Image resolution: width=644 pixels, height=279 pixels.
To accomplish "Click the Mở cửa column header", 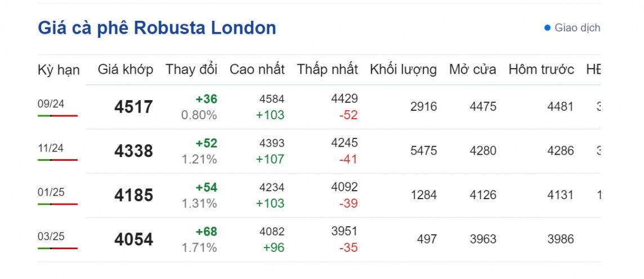I will [472, 70].
